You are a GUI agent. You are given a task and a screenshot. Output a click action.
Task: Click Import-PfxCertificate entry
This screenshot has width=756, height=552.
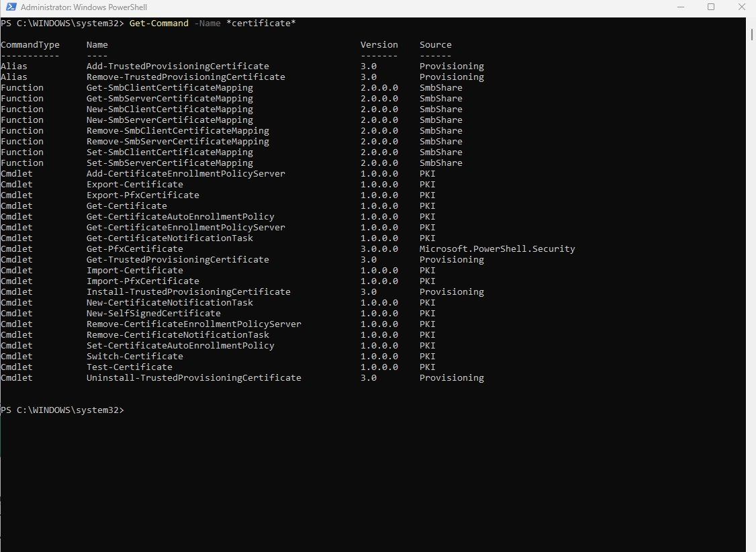pos(143,281)
